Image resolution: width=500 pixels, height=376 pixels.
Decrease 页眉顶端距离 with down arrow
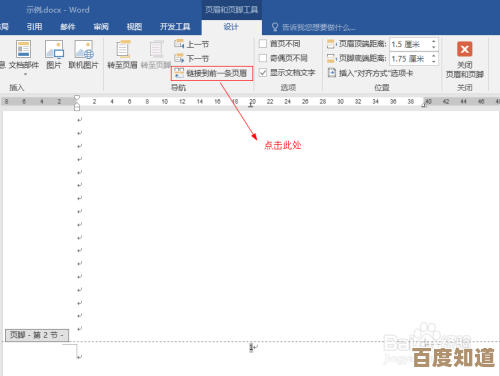434,47
